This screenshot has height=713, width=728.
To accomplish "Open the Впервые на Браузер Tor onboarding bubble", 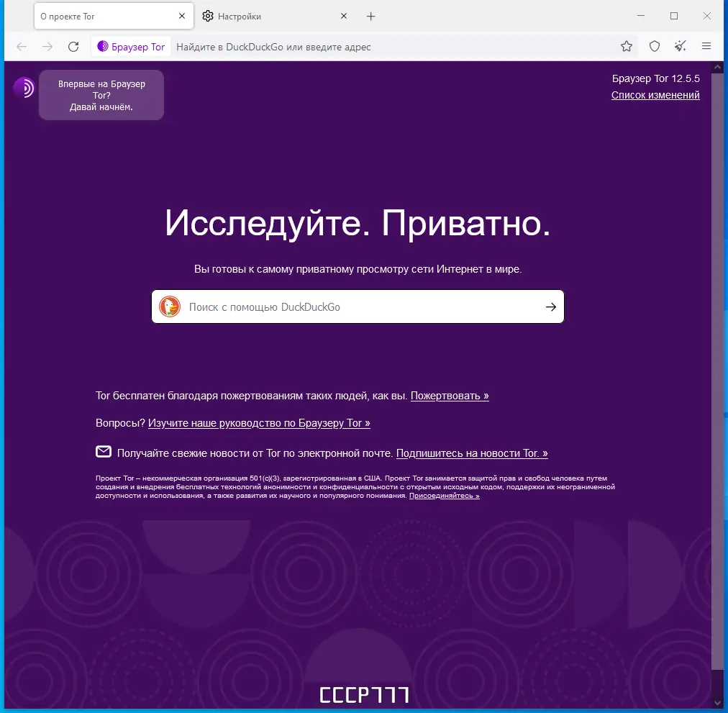I will point(101,95).
